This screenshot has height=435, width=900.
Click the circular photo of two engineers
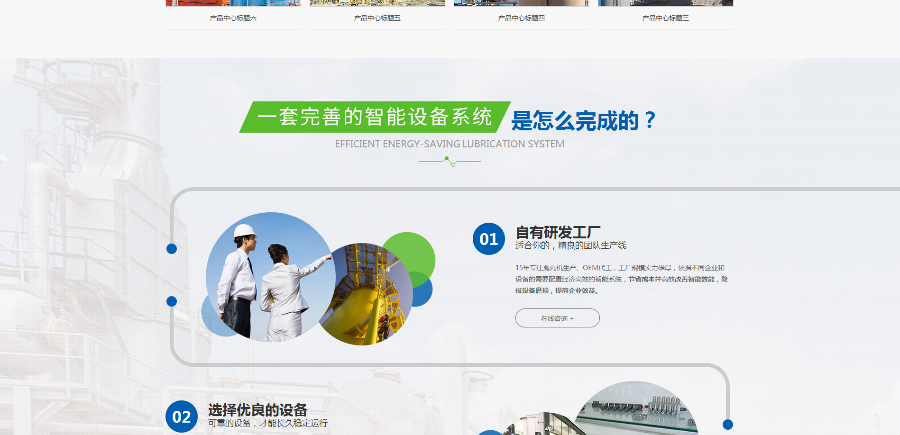(271, 277)
